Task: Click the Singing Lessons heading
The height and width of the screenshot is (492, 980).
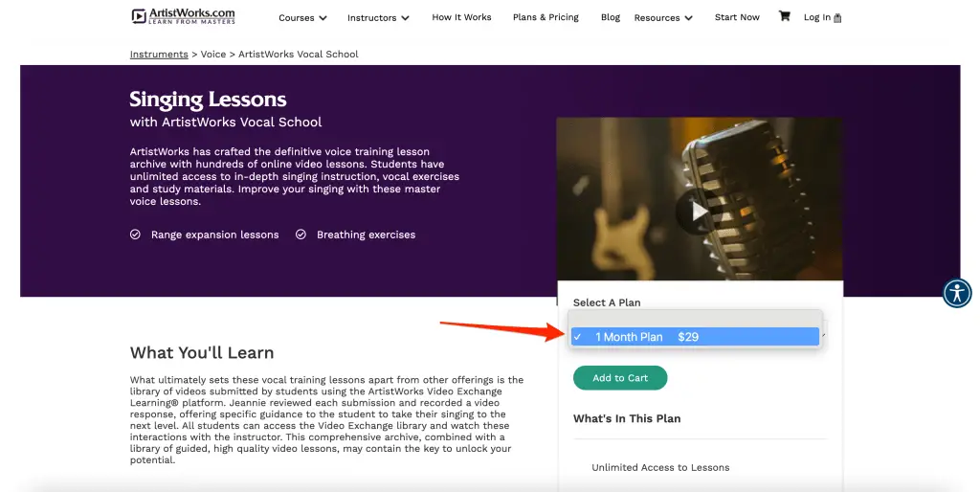Action: tap(208, 99)
